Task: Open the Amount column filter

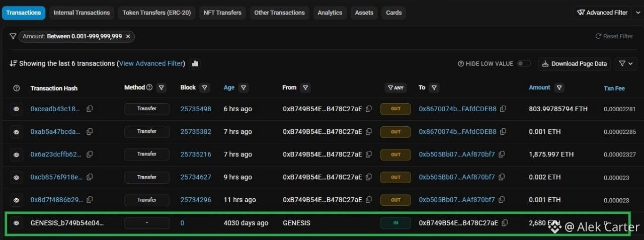Action: [x=559, y=88]
